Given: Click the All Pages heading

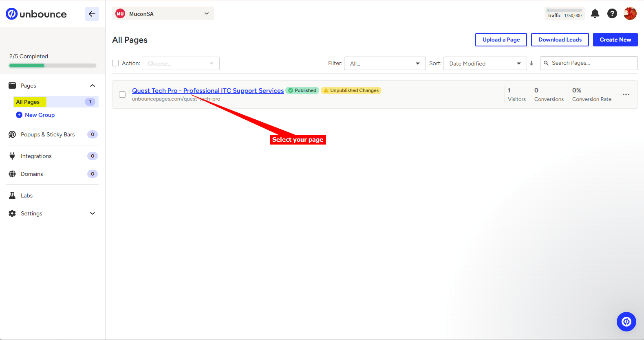Looking at the screenshot, I should click(130, 40).
